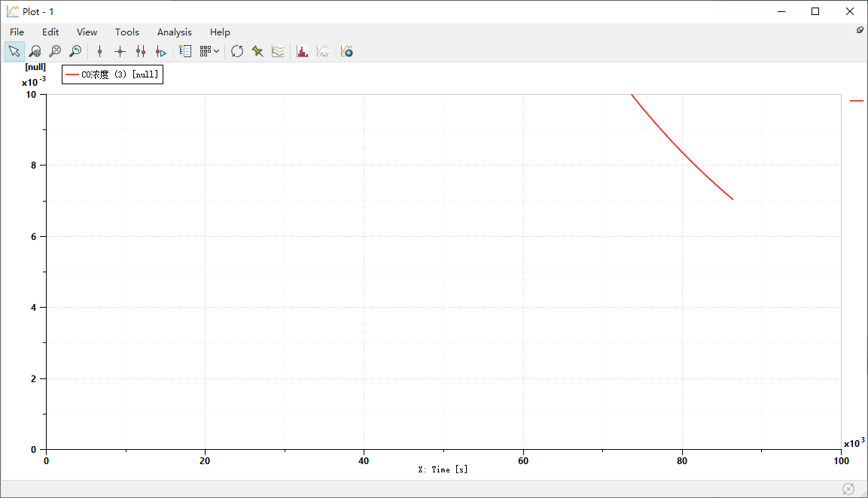868x498 pixels.
Task: Open the histogram chart icon
Action: click(302, 51)
